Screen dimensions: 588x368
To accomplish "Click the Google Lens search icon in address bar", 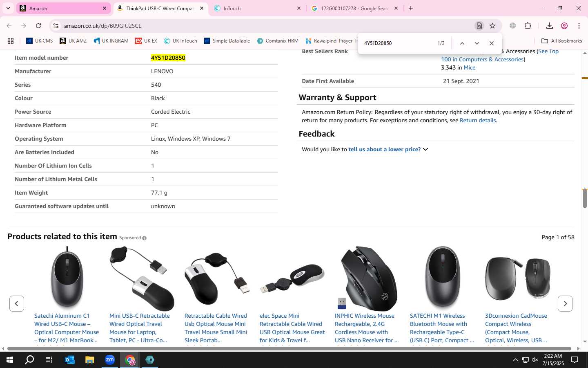I will (479, 26).
